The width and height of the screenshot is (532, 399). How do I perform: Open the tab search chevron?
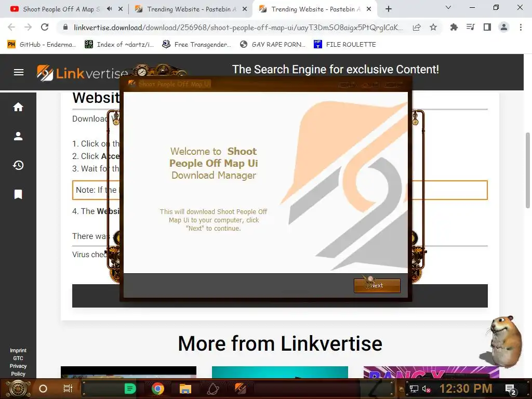[448, 7]
